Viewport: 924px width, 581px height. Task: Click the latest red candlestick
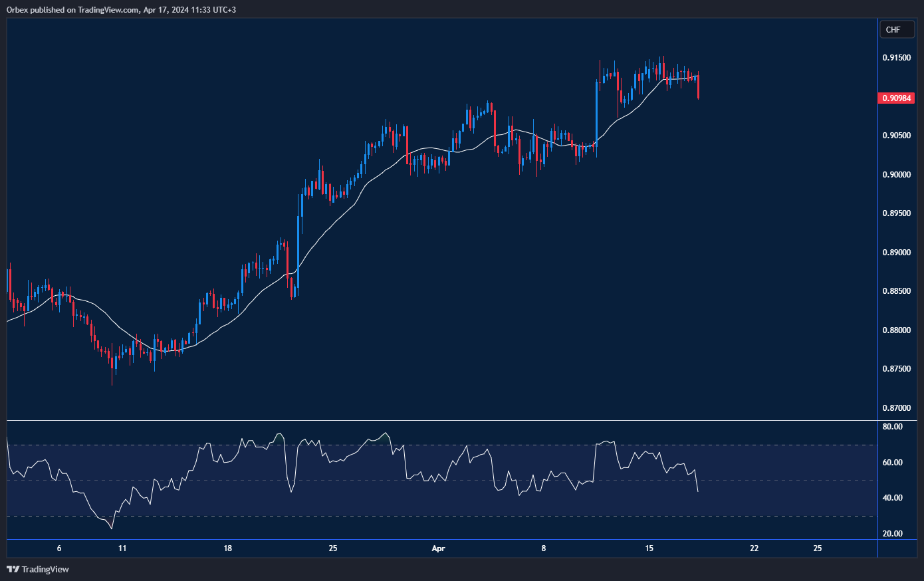pos(697,86)
